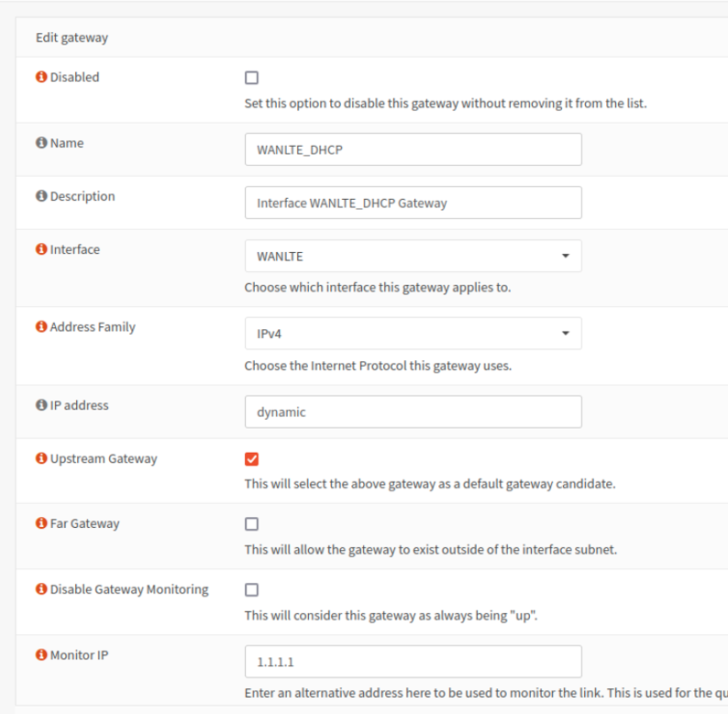Screen dimensions: 728x714
Task: Click the 'Address Family' label text
Action: (x=93, y=327)
